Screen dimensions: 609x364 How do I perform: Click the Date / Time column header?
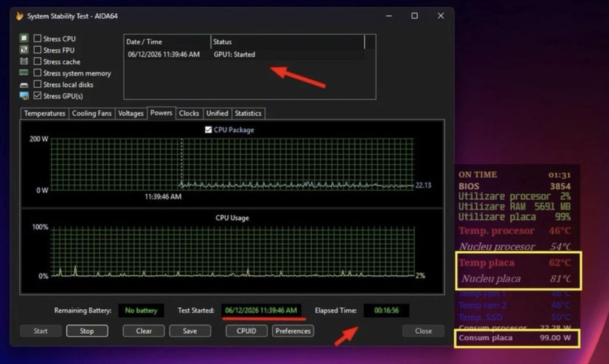pyautogui.click(x=167, y=42)
